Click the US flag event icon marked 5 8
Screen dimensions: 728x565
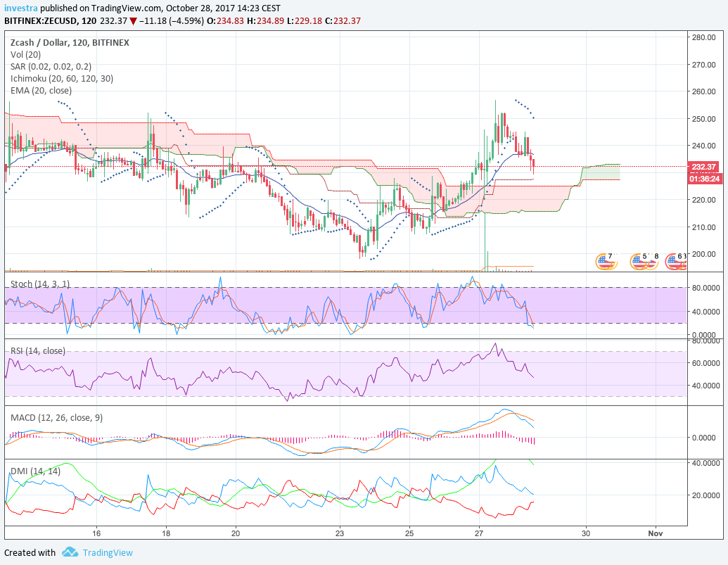pos(644,261)
